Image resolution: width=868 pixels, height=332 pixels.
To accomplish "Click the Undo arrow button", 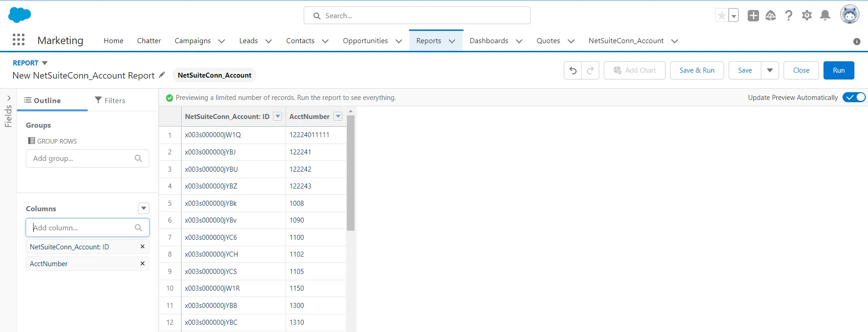I will click(572, 70).
